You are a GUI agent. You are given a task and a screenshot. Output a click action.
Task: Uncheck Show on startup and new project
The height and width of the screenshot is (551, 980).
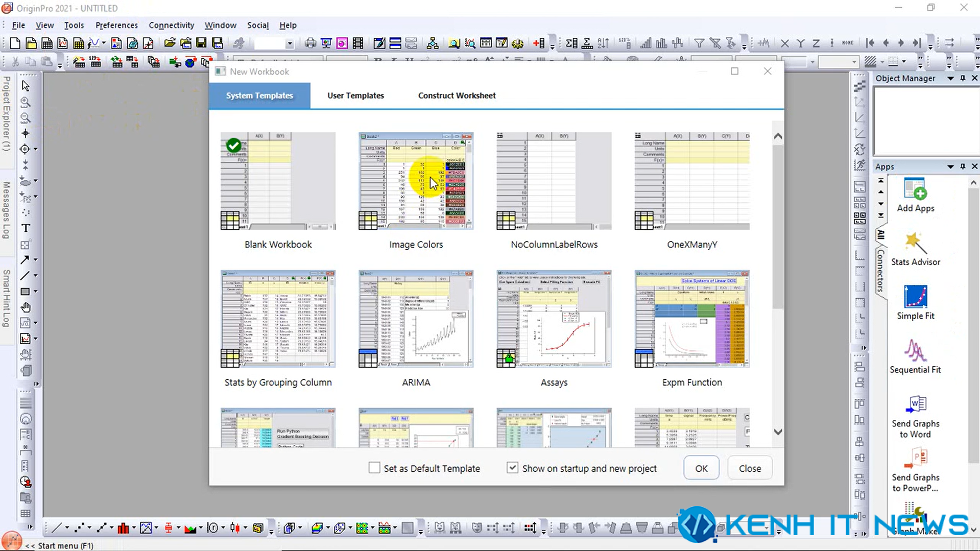[512, 468]
